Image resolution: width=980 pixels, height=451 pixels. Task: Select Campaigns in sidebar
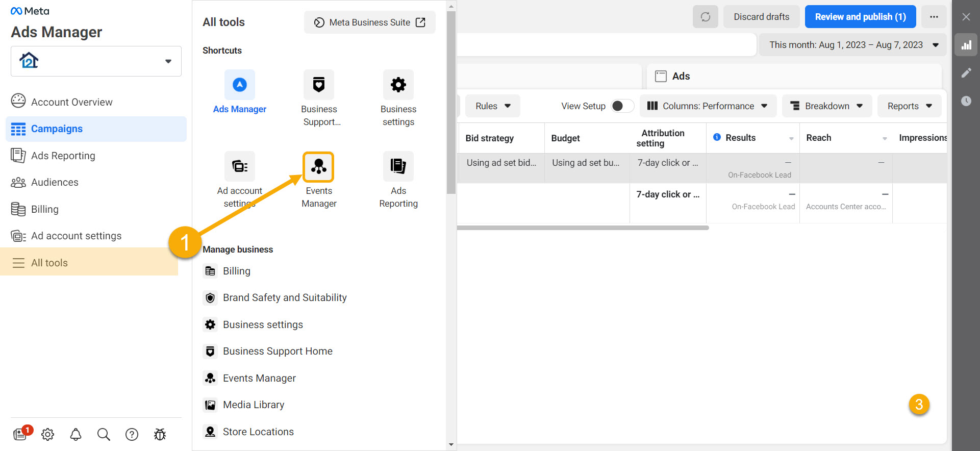pyautogui.click(x=96, y=129)
